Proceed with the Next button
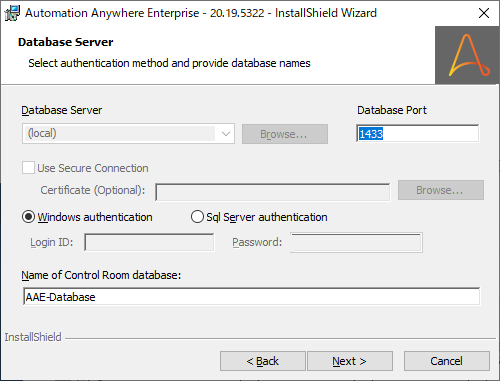The height and width of the screenshot is (381, 500). pyautogui.click(x=350, y=361)
